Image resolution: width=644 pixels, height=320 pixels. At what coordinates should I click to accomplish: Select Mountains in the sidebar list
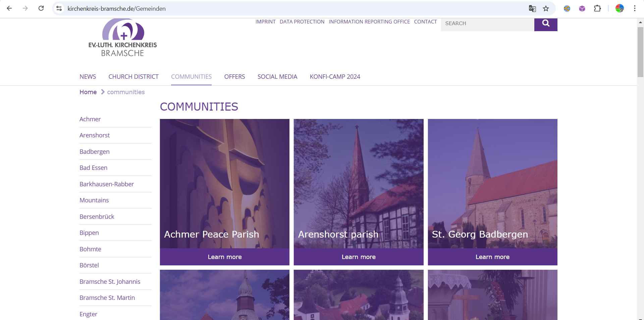coord(94,200)
